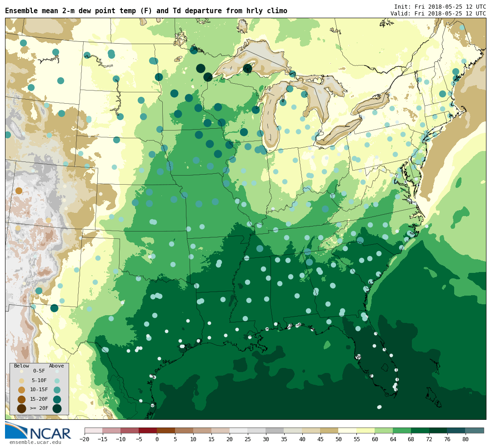Viewport: 491px width, 448px height.
Task: Click the '72' color bar tick label
Action: click(x=429, y=439)
